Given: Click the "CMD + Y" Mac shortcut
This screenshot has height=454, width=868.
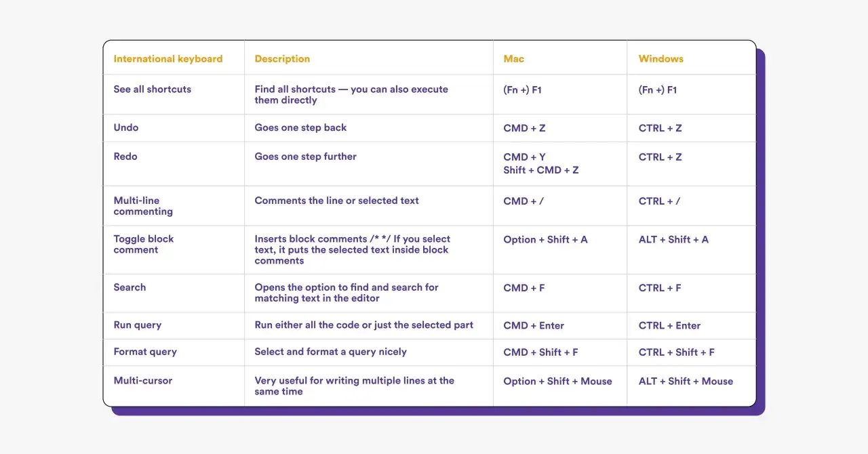Looking at the screenshot, I should (x=524, y=157).
